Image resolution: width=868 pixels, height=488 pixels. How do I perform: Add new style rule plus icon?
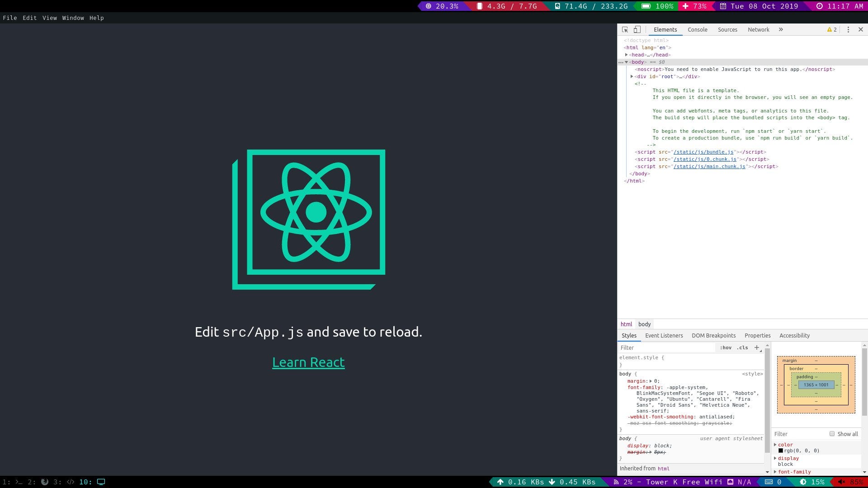[x=757, y=347]
